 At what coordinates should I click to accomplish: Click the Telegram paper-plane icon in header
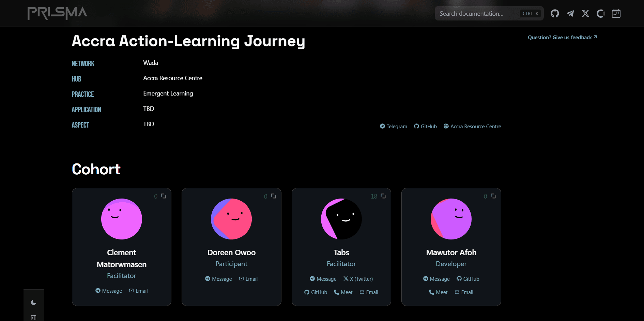click(x=570, y=14)
